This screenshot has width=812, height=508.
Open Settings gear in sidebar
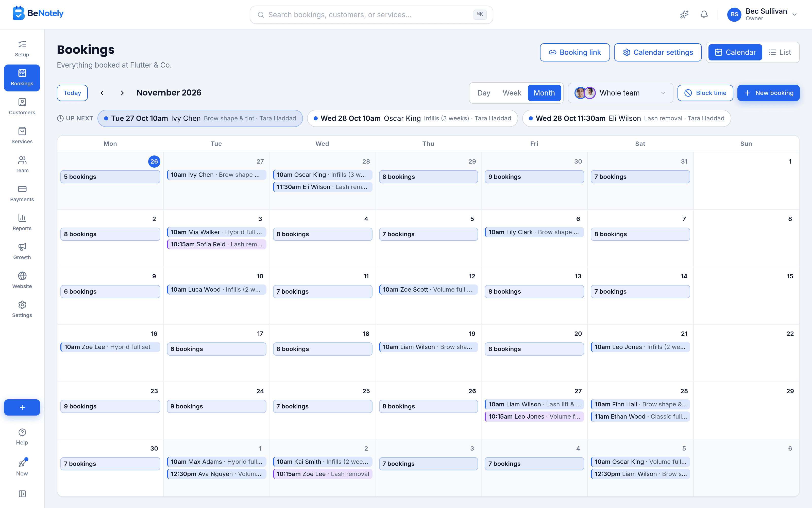22,309
